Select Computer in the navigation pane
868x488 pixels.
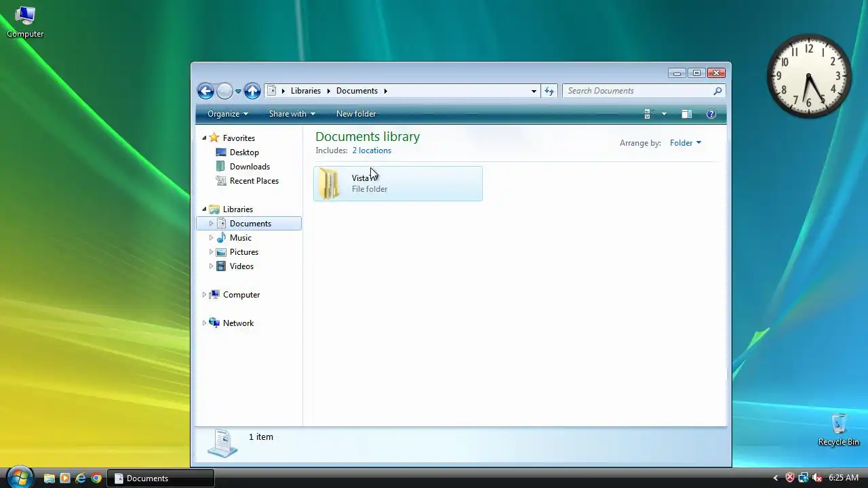[241, 295]
